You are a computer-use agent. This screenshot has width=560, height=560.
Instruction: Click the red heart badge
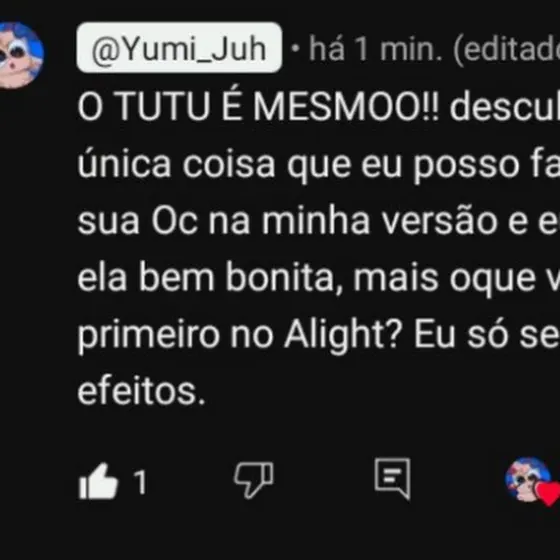point(548,493)
